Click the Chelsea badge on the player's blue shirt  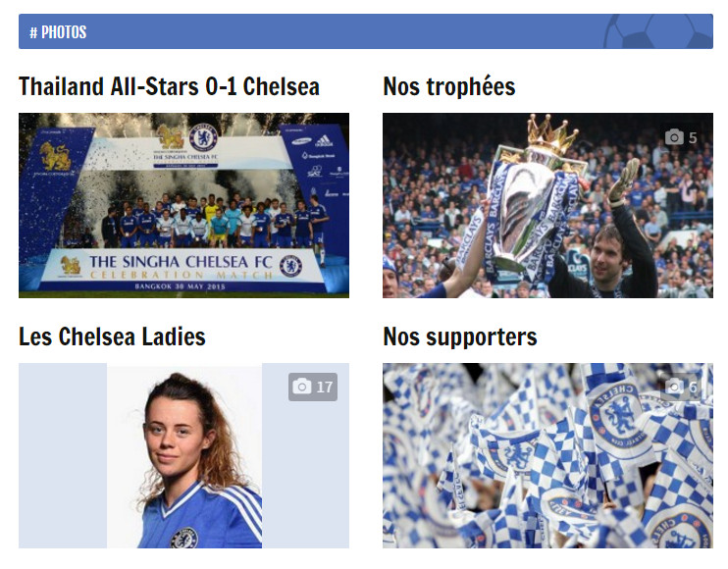pos(183,538)
